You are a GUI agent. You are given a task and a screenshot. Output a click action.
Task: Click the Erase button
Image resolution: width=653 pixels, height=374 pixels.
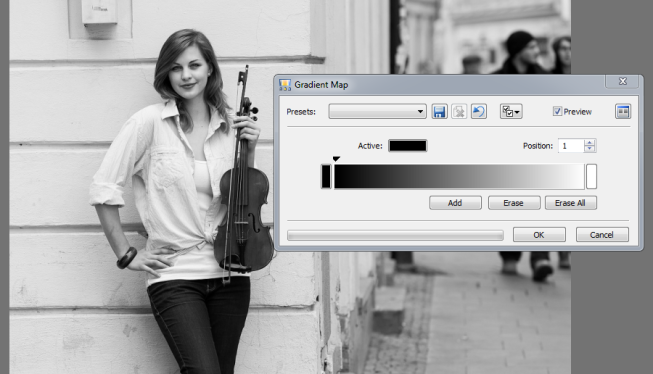(x=513, y=203)
